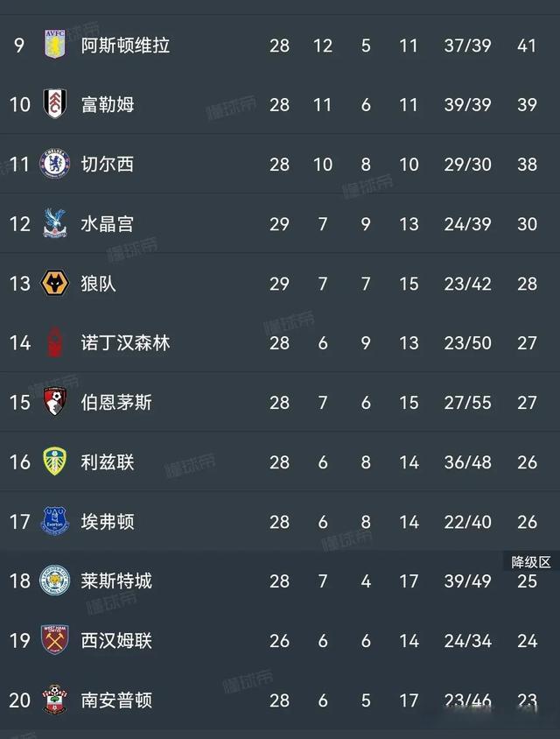
Task: Click the West Ham United crest
Action: coord(55,640)
